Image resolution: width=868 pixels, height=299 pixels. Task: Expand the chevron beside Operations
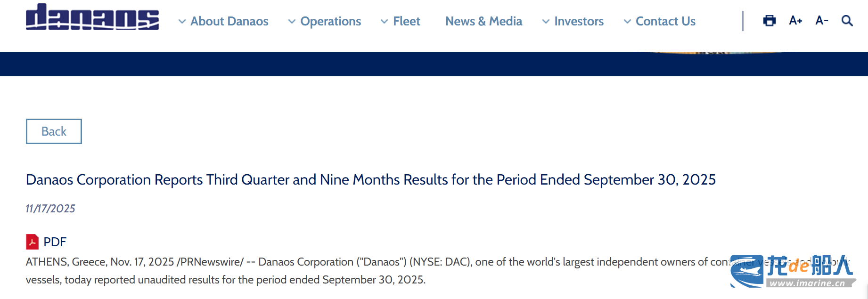(292, 22)
